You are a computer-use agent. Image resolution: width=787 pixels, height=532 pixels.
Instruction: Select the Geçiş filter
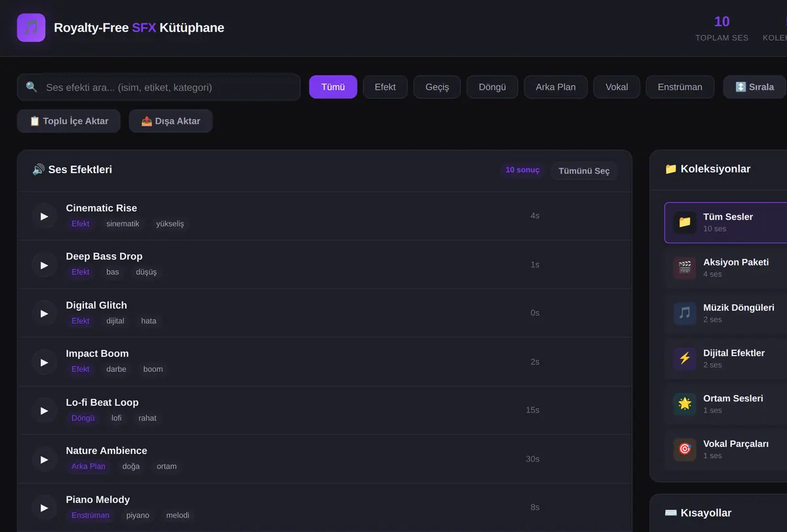(437, 87)
